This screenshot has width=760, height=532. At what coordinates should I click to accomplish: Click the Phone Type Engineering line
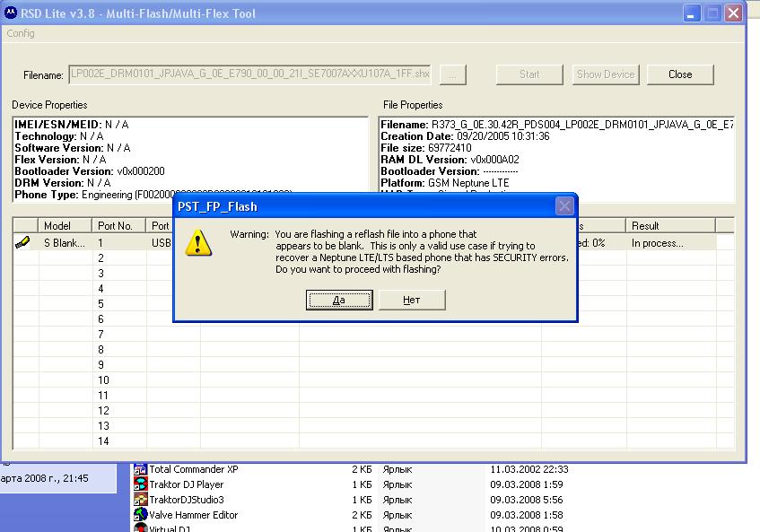tap(153, 195)
